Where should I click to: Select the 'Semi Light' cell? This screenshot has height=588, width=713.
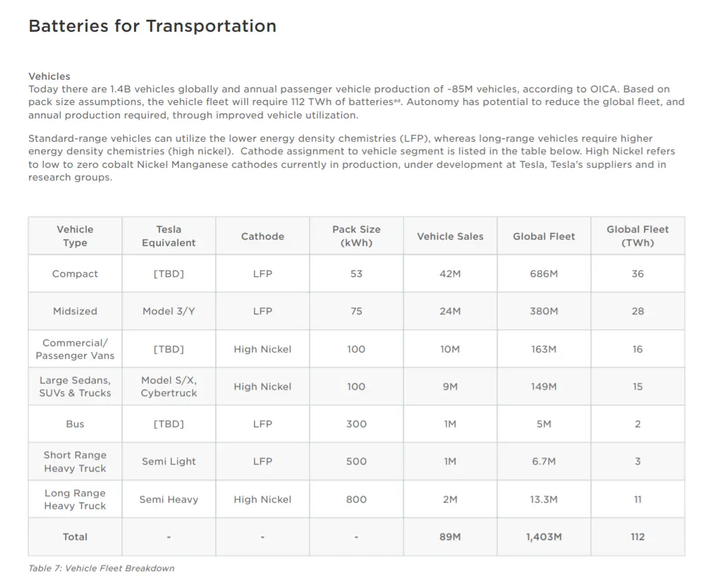[x=169, y=462]
